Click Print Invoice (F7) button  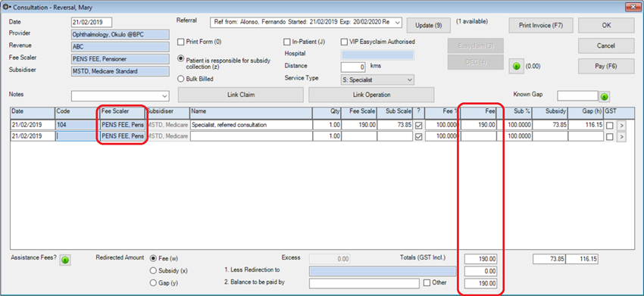pos(540,25)
